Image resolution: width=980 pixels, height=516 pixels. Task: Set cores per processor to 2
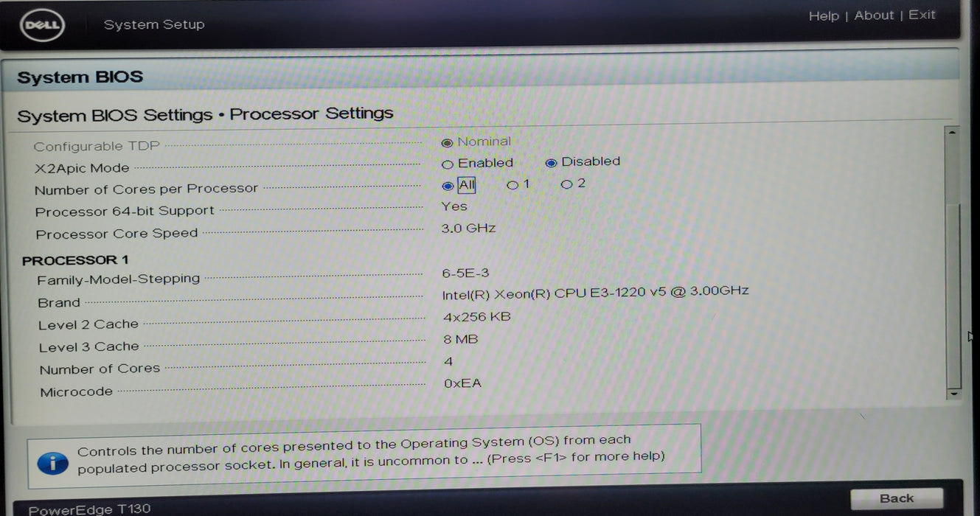point(566,184)
